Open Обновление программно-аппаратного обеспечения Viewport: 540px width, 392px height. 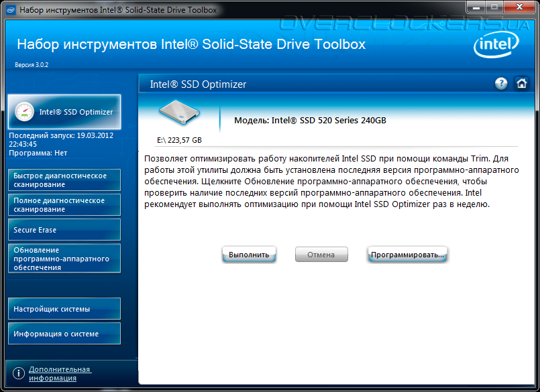pos(64,259)
